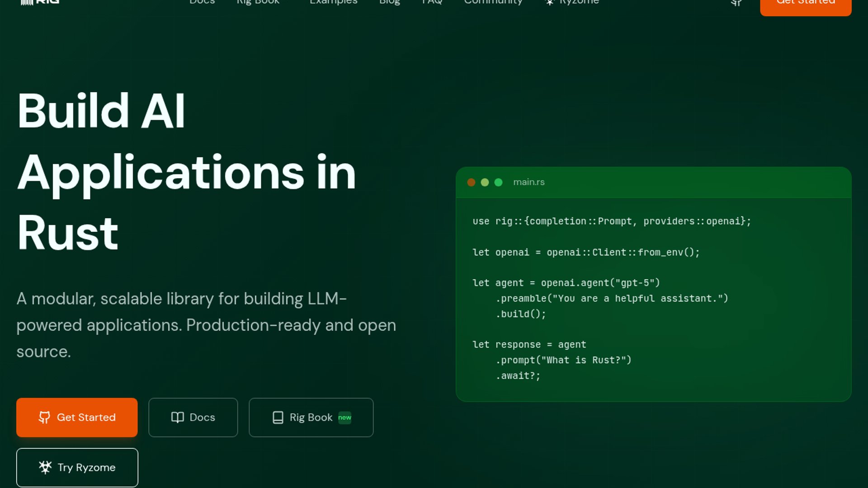Click the icon on Try Ryzome button

point(45,467)
